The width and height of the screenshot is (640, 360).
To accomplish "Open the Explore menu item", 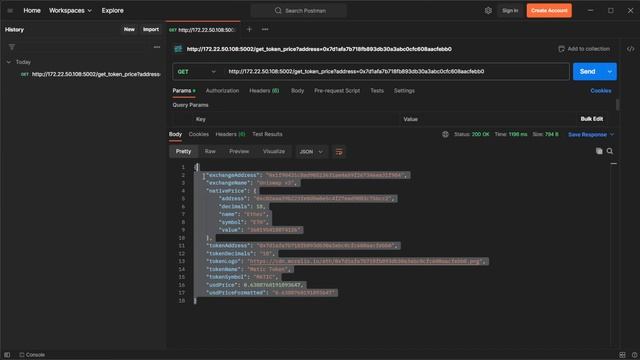I will click(x=113, y=11).
